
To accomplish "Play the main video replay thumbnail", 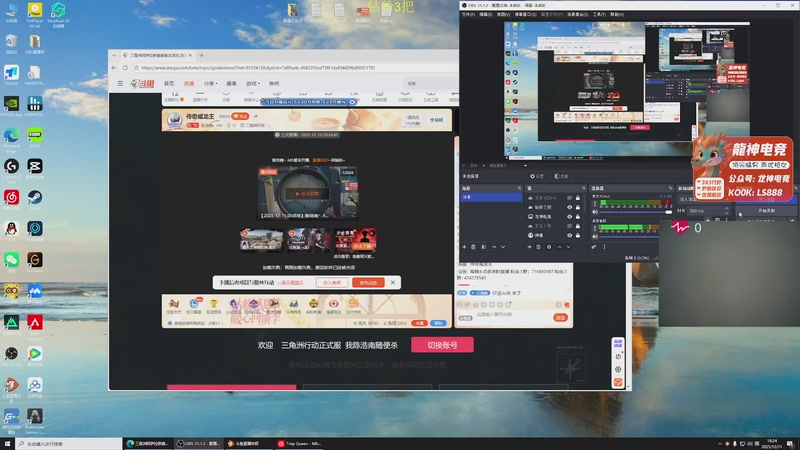I will coord(308,193).
